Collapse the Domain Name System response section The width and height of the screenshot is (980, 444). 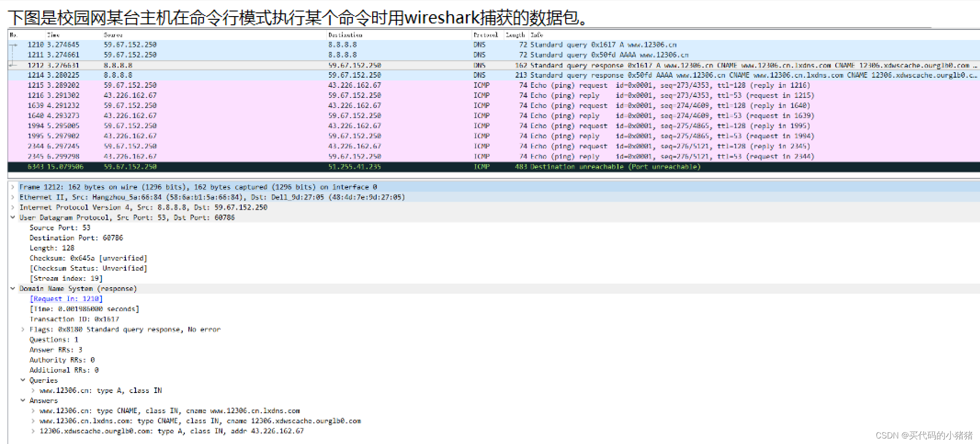tap(13, 289)
